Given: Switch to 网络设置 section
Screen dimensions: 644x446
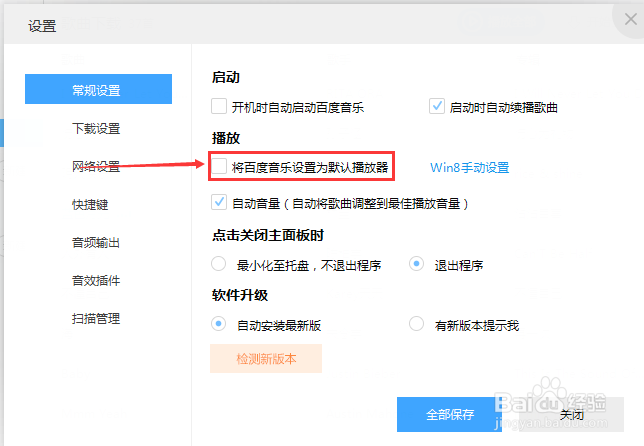Looking at the screenshot, I should (x=96, y=166).
